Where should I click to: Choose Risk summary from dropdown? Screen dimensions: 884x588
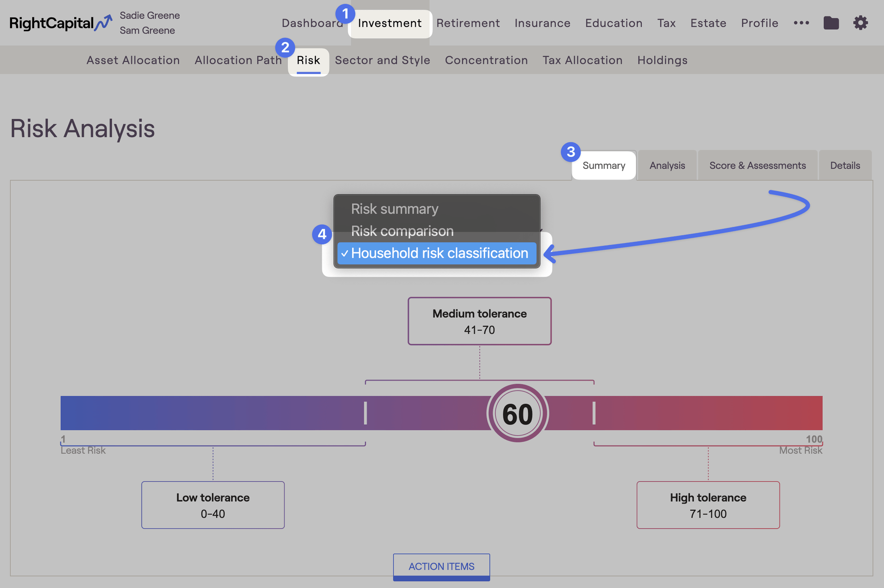point(436,209)
